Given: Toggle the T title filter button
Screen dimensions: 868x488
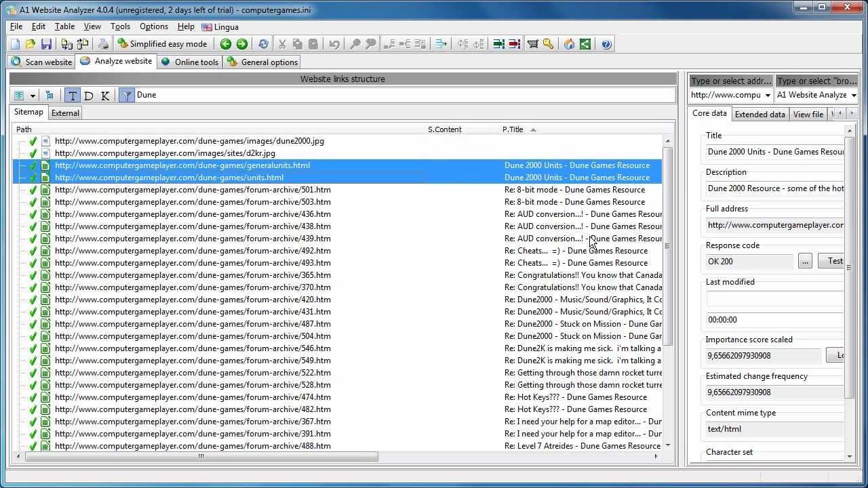Looking at the screenshot, I should coord(73,96).
